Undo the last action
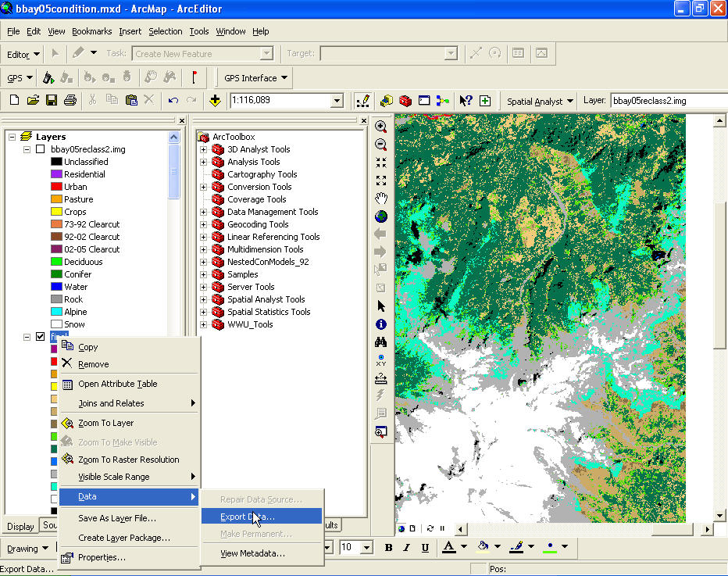The height and width of the screenshot is (576, 728). (173, 100)
